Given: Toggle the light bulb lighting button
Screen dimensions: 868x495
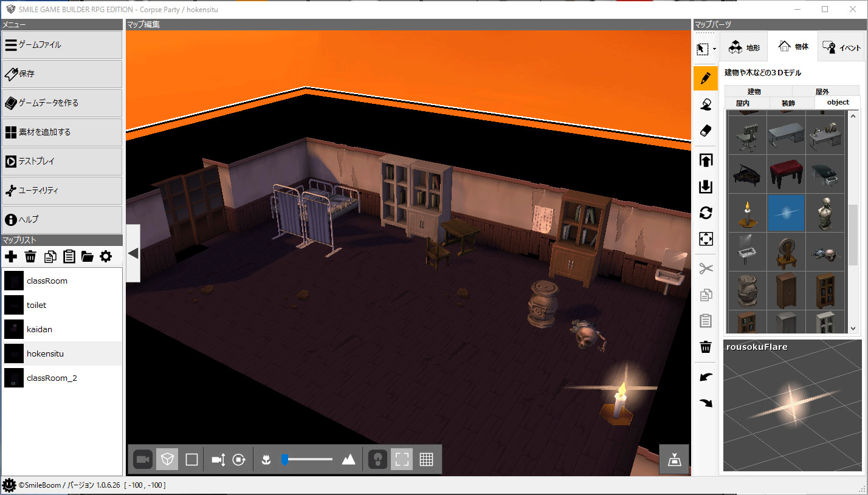Looking at the screenshot, I should click(378, 460).
